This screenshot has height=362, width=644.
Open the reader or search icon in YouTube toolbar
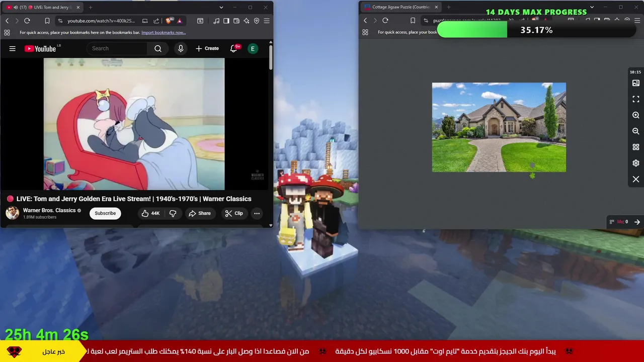[200, 21]
